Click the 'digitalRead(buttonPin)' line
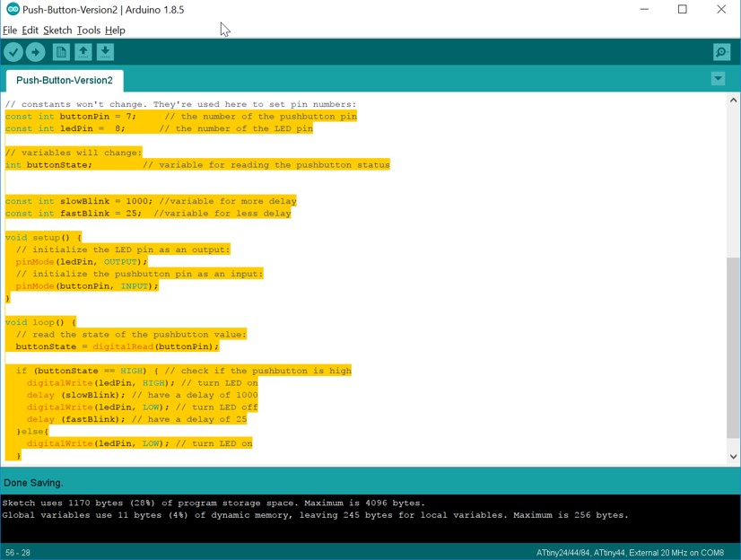 (x=118, y=347)
